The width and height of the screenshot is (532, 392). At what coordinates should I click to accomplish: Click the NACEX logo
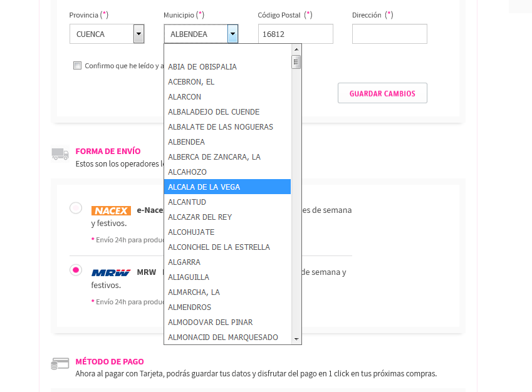pos(111,210)
